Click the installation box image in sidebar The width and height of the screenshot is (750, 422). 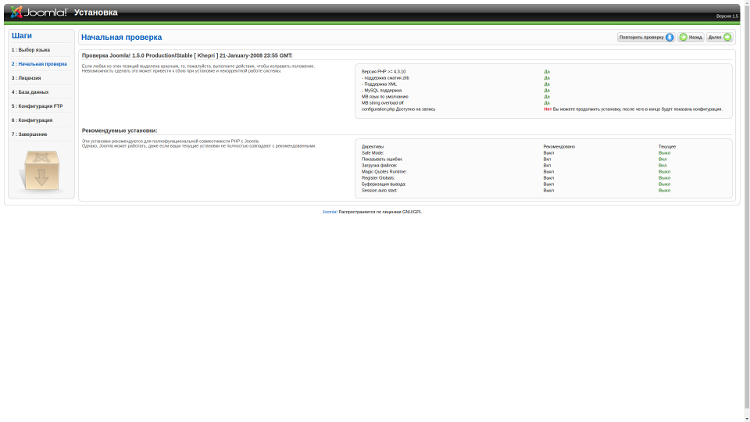tap(41, 170)
